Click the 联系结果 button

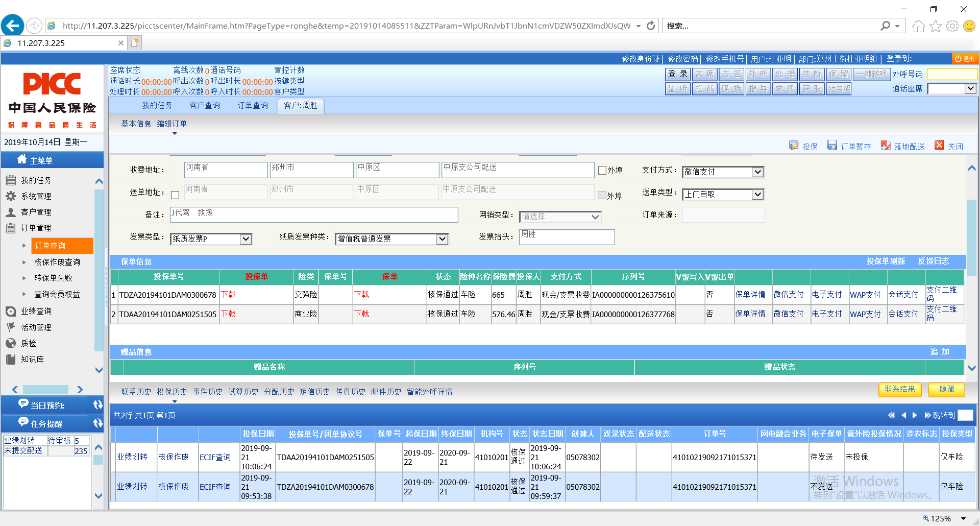point(899,389)
